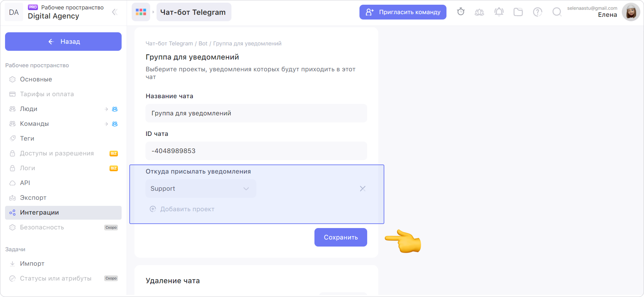Select Интеграции in sidebar
This screenshot has width=644, height=297.
point(63,212)
